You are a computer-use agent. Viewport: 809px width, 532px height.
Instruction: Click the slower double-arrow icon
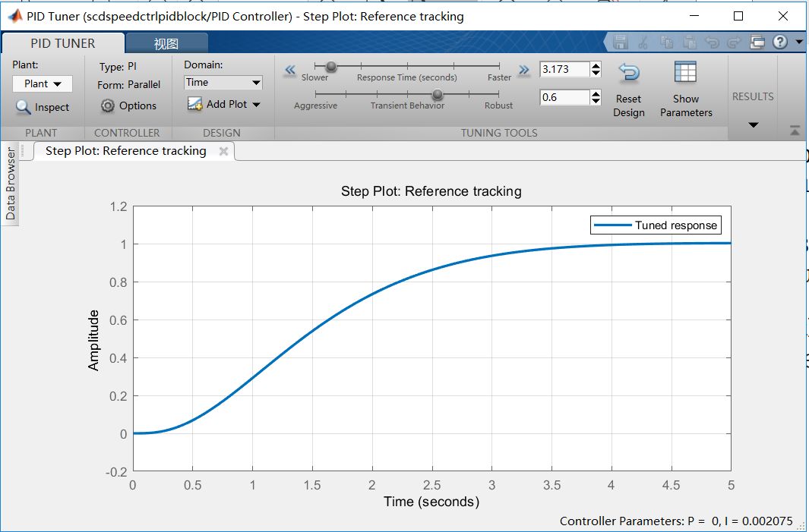(290, 70)
